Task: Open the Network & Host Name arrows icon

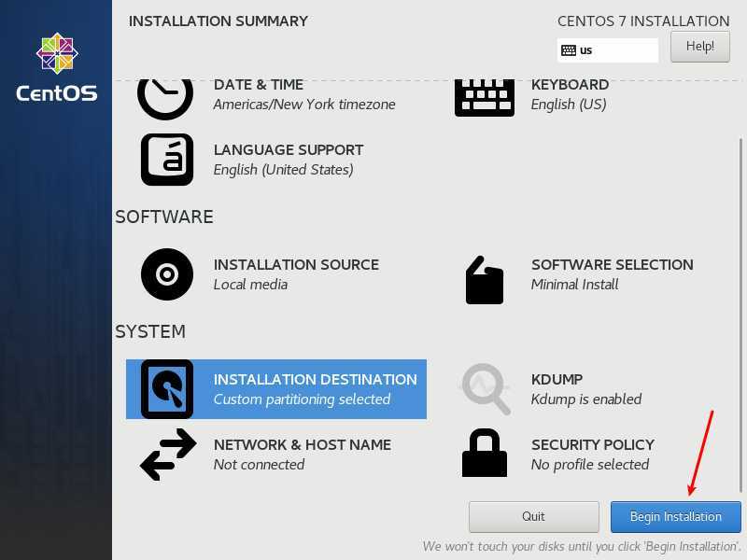Action: 168,455
